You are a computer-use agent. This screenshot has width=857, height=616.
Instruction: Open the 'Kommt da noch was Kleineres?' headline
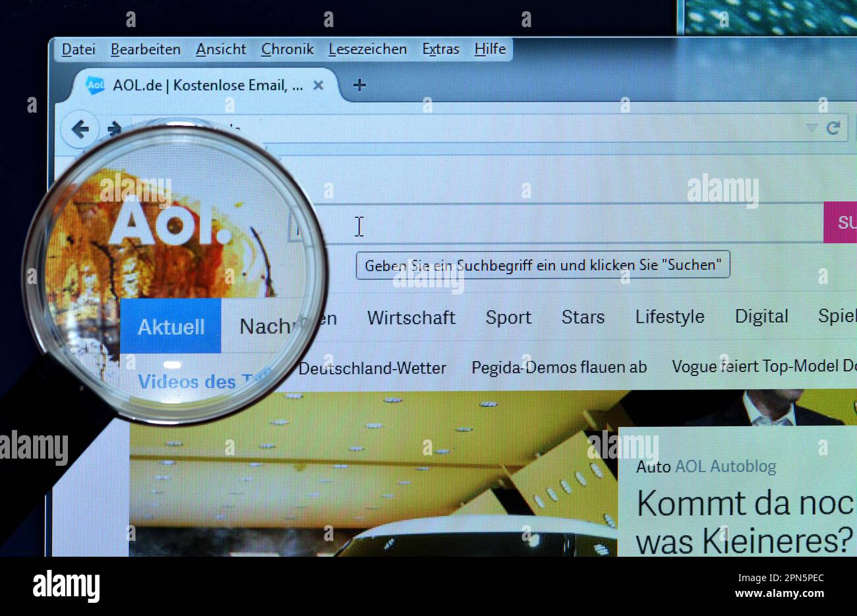tap(746, 522)
